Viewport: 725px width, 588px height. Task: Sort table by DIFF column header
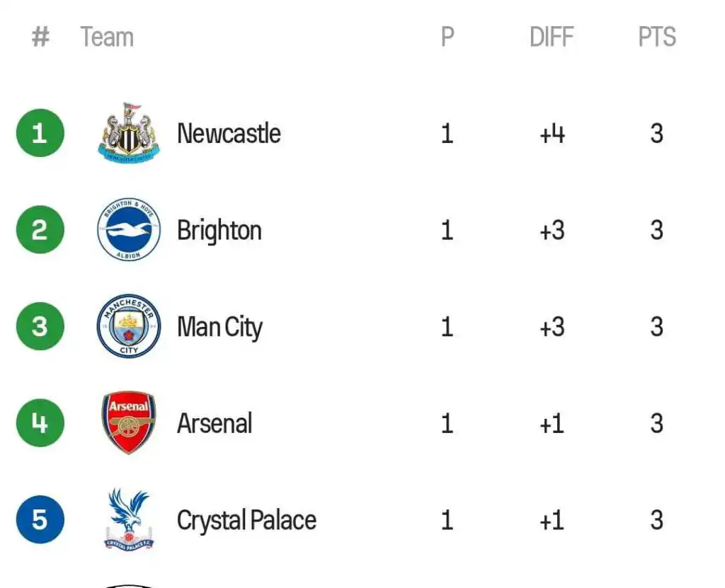click(553, 37)
